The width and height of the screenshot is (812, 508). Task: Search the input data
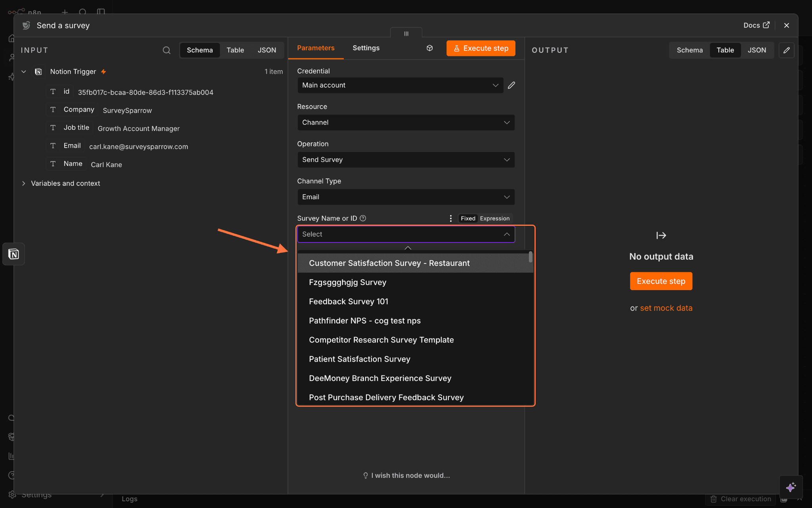pos(167,50)
